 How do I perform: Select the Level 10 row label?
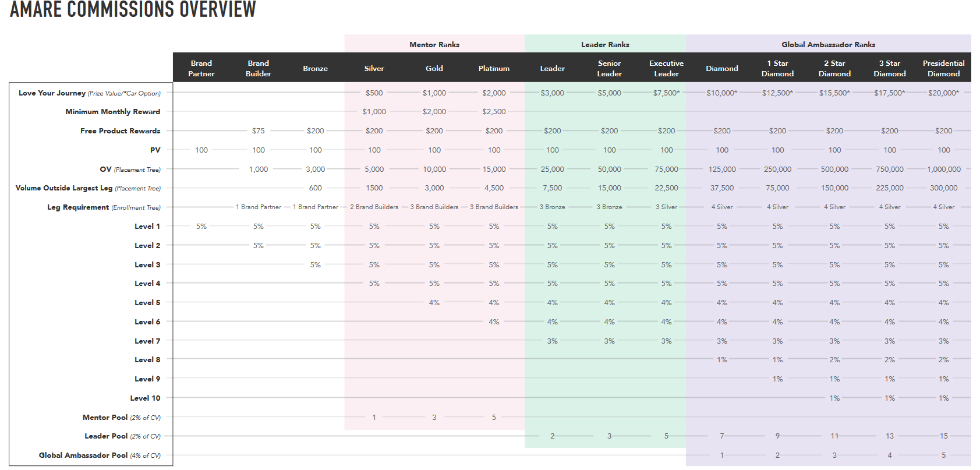pyautogui.click(x=146, y=398)
